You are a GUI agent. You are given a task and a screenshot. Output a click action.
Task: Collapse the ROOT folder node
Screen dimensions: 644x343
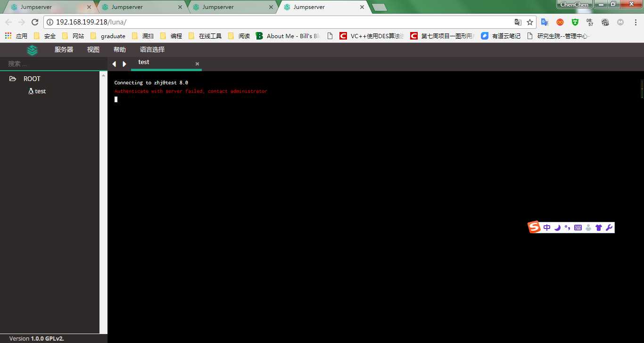13,79
